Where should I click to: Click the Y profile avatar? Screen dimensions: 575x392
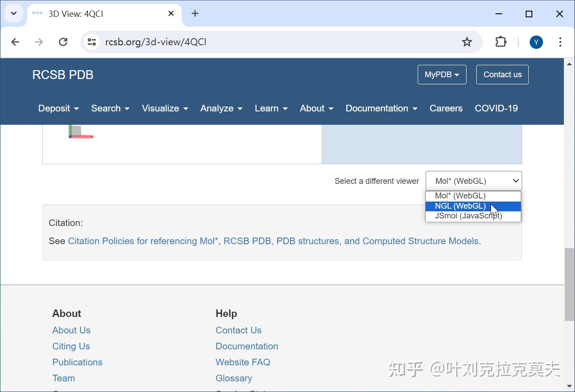536,42
